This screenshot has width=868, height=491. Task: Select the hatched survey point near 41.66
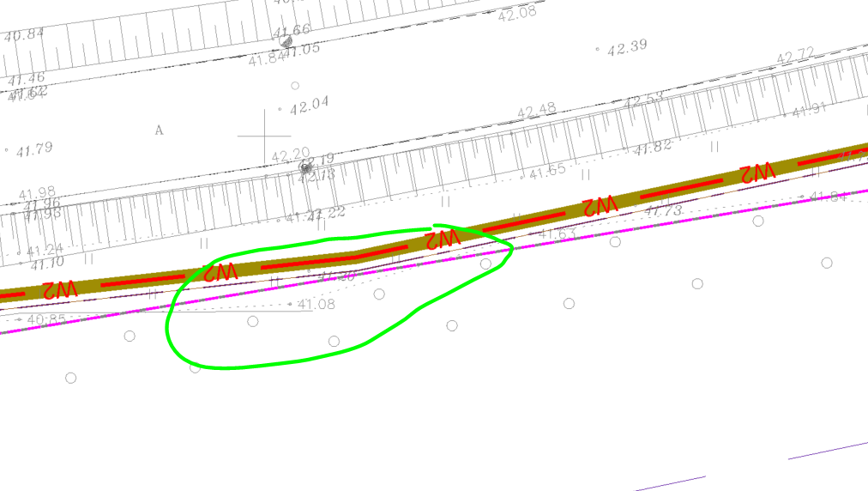[286, 40]
